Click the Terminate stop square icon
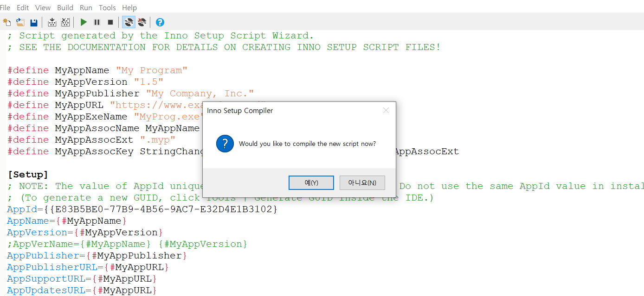This screenshot has height=296, width=644. (110, 22)
